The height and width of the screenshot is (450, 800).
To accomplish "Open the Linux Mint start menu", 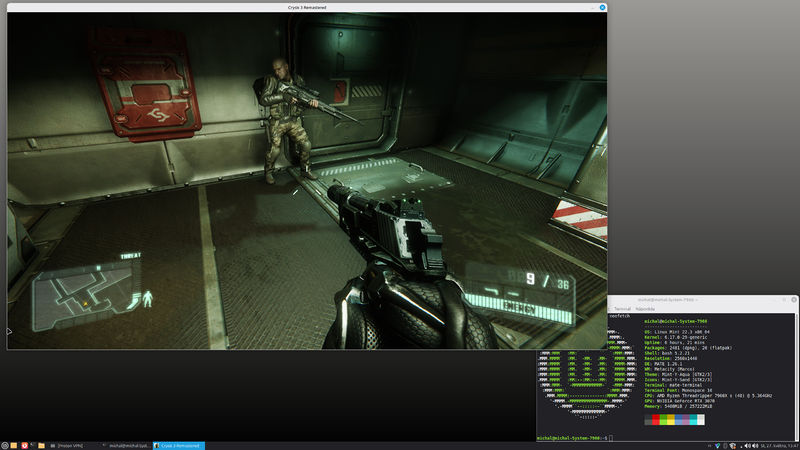I will coord(5,445).
